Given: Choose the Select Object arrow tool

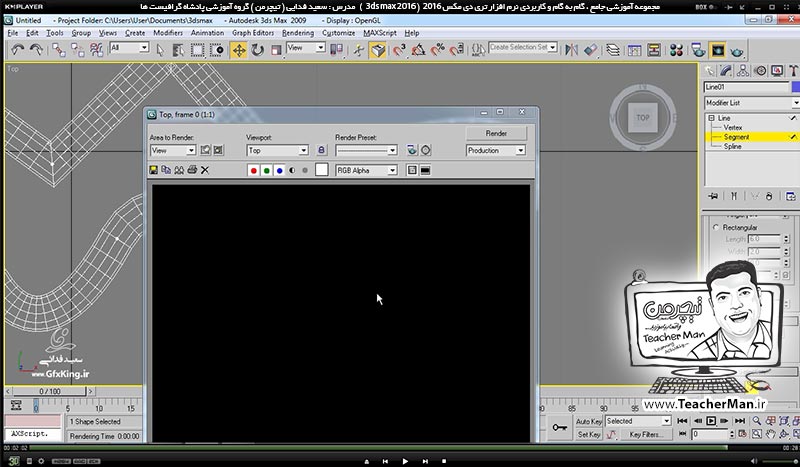Looking at the screenshot, I should (160, 50).
